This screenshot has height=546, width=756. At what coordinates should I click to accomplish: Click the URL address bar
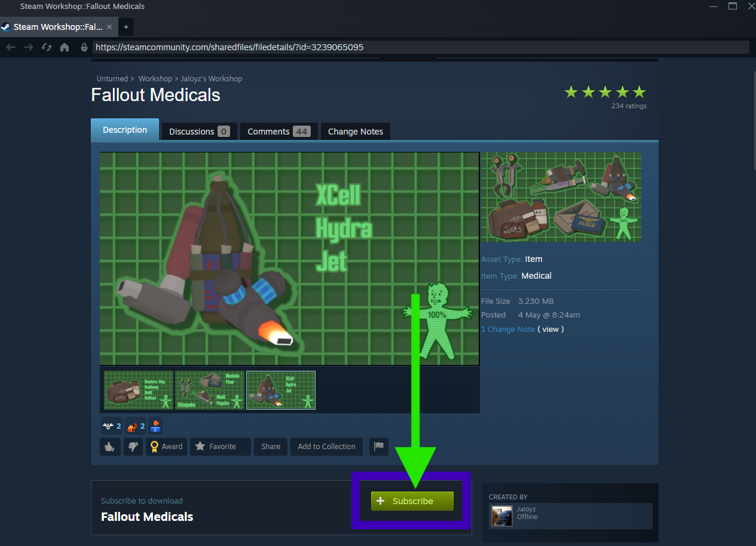(x=421, y=47)
